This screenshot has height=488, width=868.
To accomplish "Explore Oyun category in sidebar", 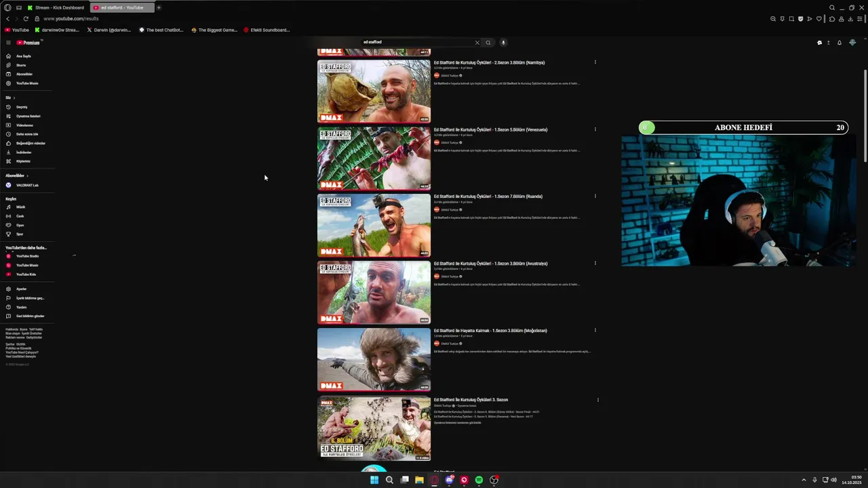I will click(20, 225).
